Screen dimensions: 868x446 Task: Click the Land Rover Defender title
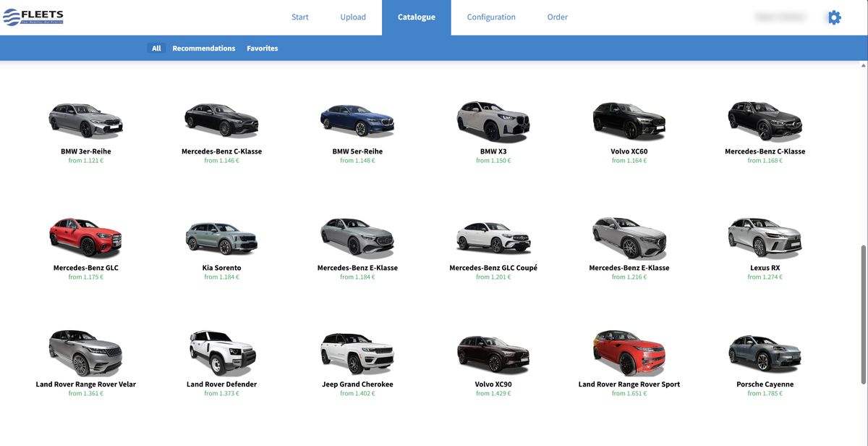[221, 384]
